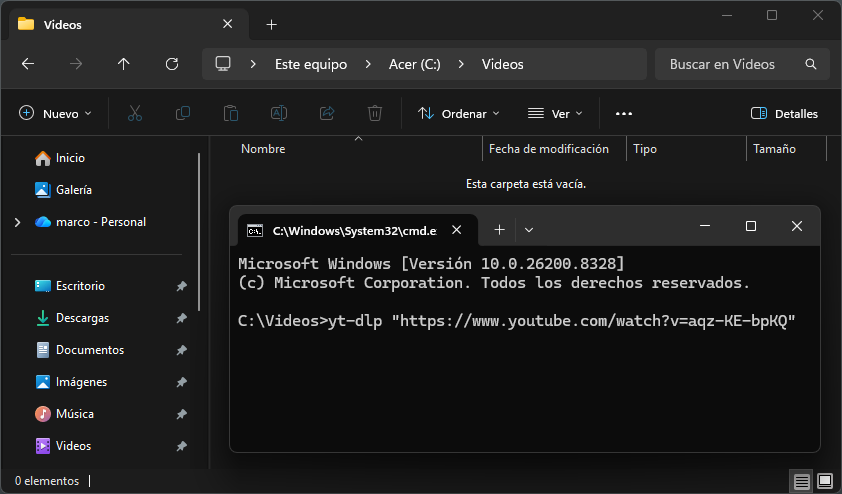Open Escritorio in the sidebar
This screenshot has width=842, height=494.
(x=80, y=286)
